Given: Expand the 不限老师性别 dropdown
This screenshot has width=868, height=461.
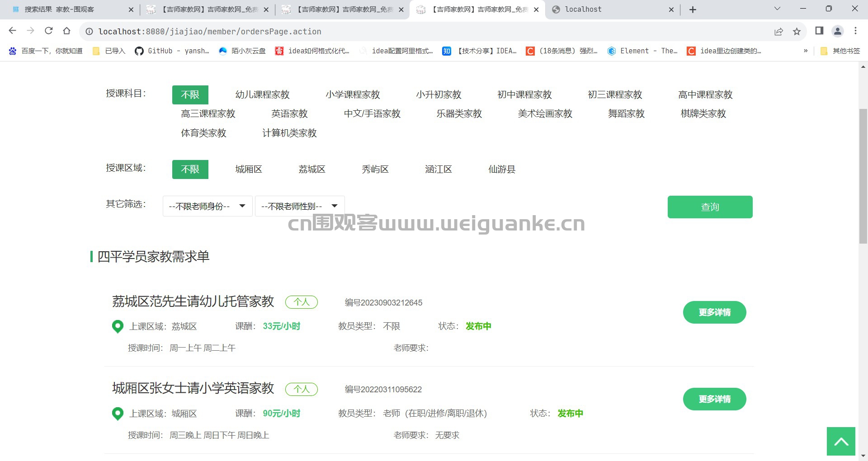Looking at the screenshot, I should (299, 206).
